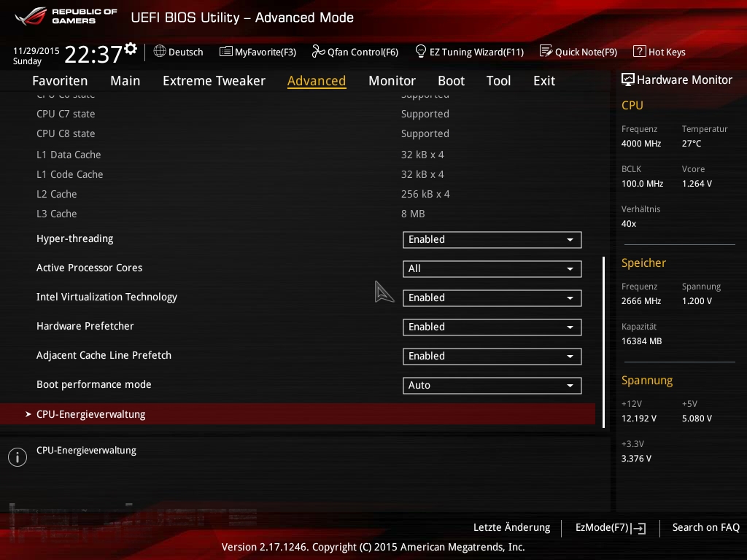Open the Hyper-threading dropdown
This screenshot has width=747, height=560.
click(492, 239)
